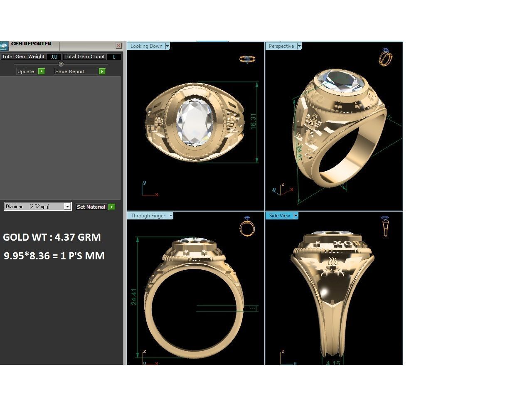Select the Looking Down viewport label

click(x=146, y=46)
